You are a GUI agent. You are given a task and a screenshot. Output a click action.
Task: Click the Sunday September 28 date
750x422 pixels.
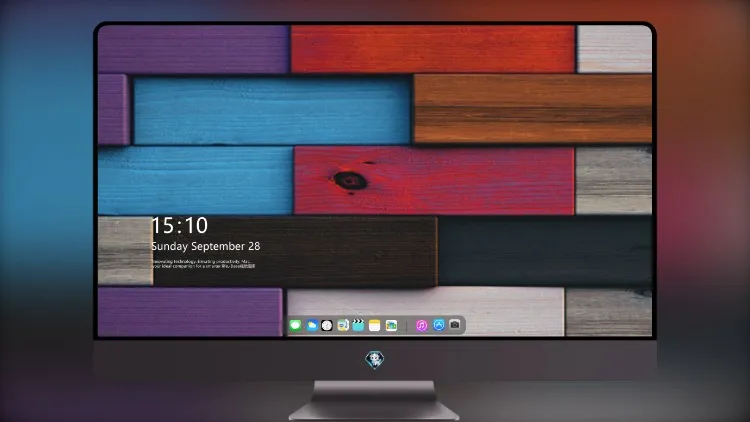click(206, 246)
